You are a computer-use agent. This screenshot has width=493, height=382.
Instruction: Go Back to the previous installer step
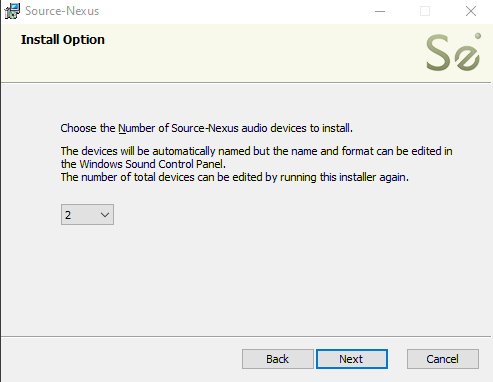(x=278, y=359)
